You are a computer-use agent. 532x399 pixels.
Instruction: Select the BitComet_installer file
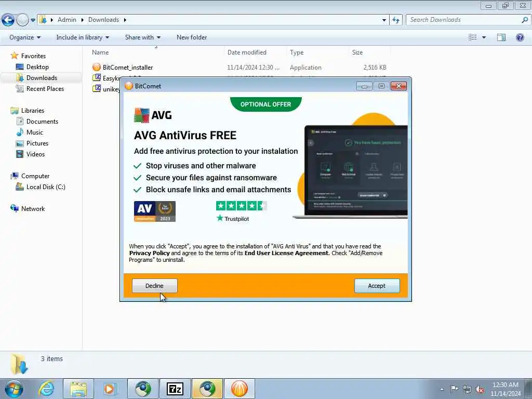click(x=128, y=68)
